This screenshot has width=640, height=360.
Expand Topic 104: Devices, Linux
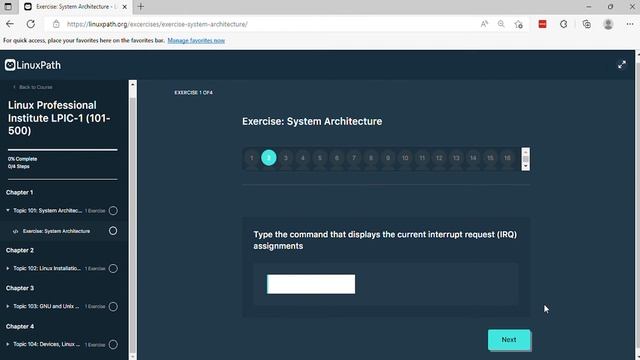(8, 344)
